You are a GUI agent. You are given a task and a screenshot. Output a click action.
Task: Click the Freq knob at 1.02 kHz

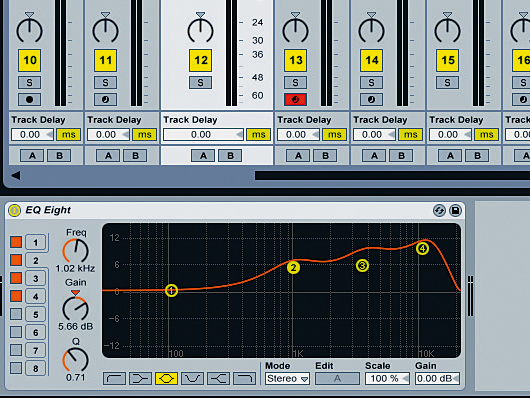75,251
